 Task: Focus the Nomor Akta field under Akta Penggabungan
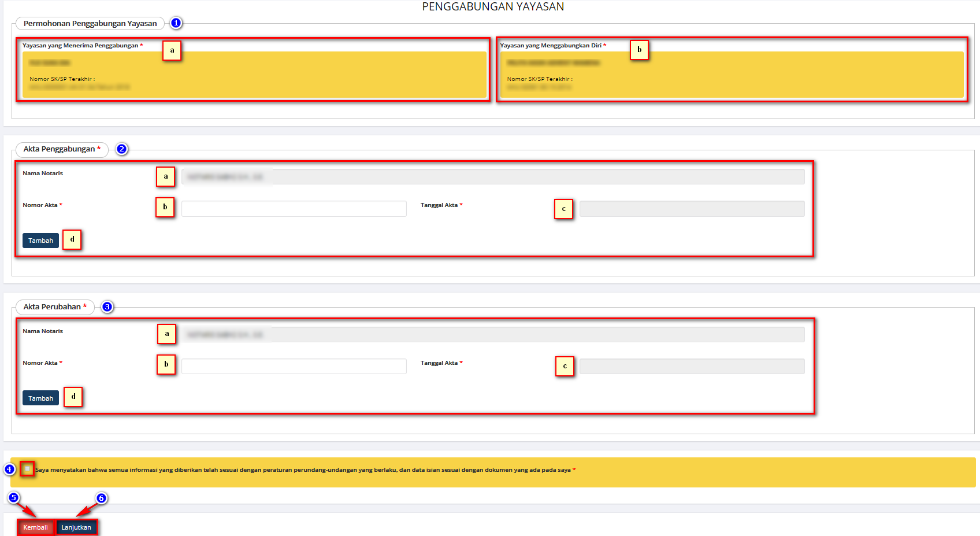[294, 209]
